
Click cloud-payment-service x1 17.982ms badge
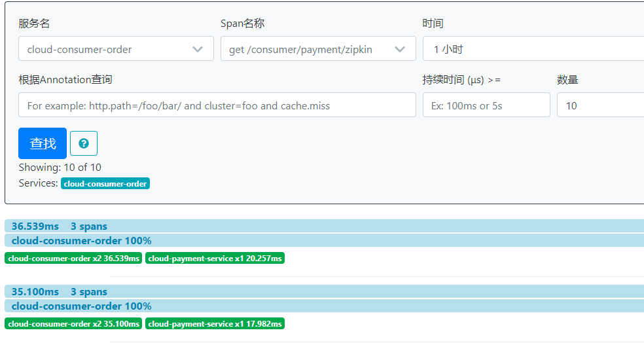click(215, 324)
